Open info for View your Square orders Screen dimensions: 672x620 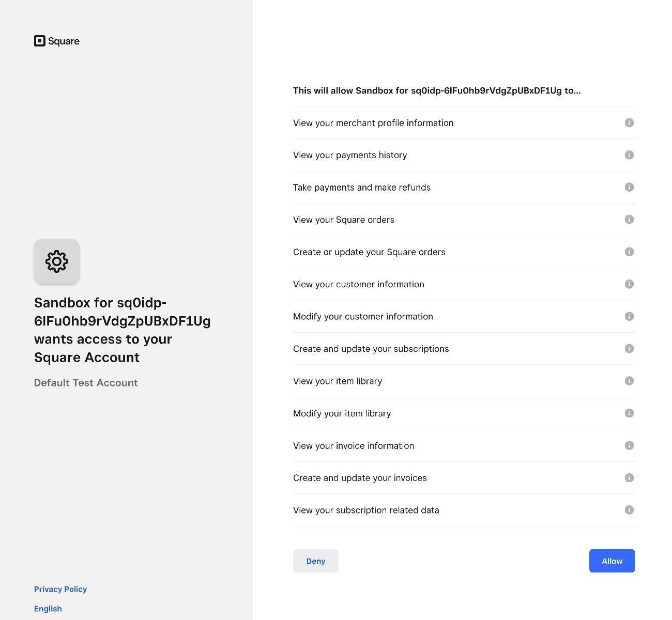pos(629,219)
